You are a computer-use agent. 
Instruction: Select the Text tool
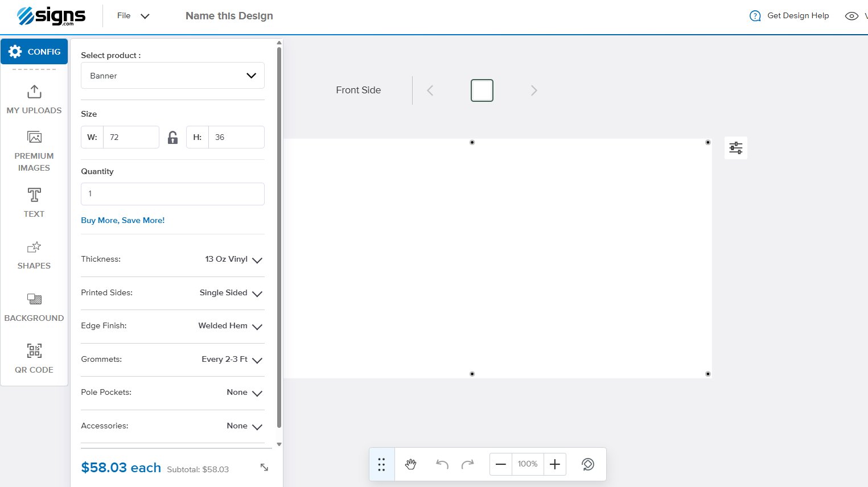click(34, 203)
